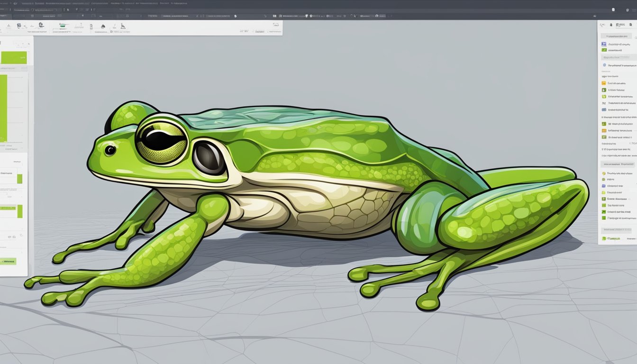This screenshot has height=364, width=637.
Task: Click the bottom green button in left panel
Action: point(9,261)
